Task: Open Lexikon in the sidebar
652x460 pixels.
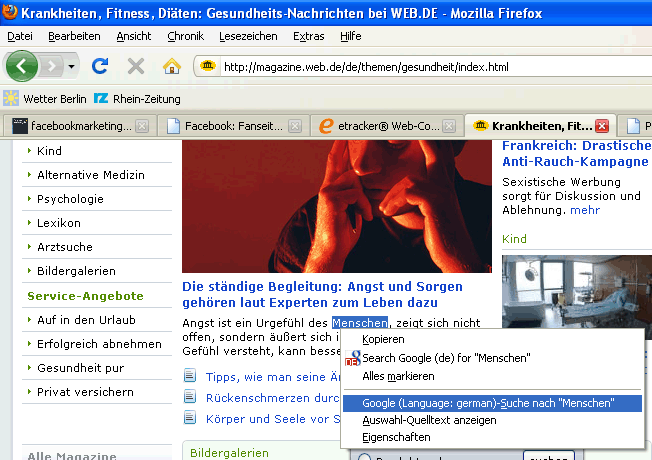Action: pos(59,223)
